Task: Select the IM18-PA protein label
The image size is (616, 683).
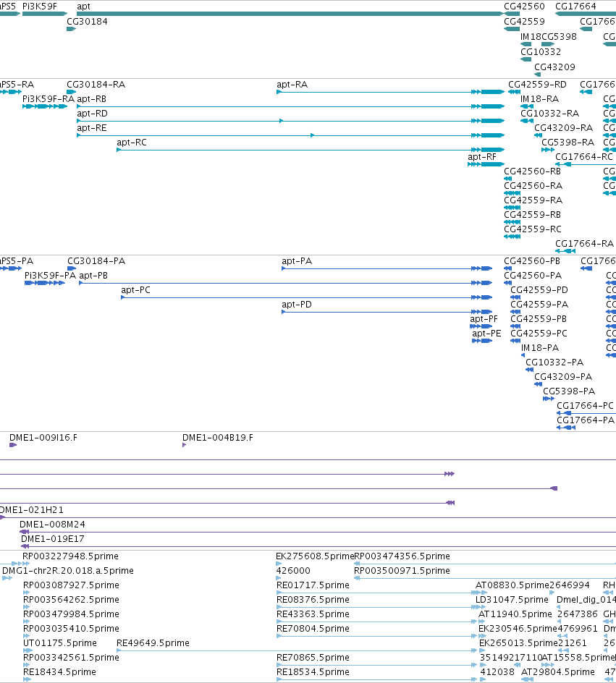Action: [x=540, y=347]
